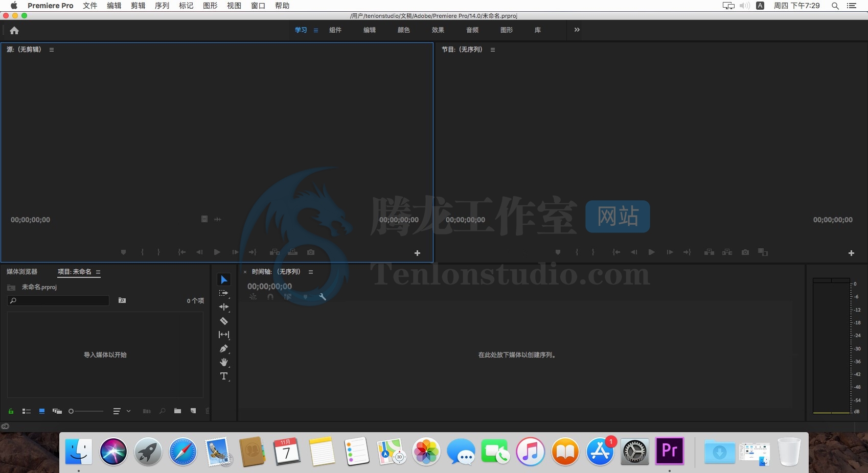868x473 pixels.
Task: Click Go to In in Program monitor
Action: coord(616,252)
